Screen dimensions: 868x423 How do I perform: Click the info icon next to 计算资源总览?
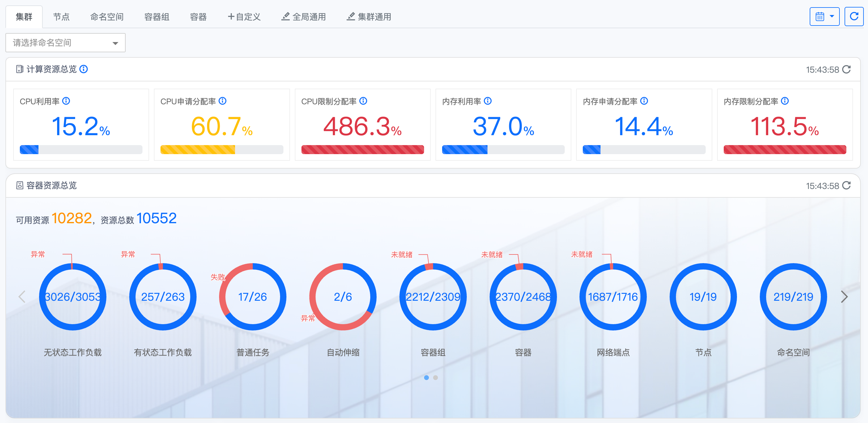click(84, 69)
